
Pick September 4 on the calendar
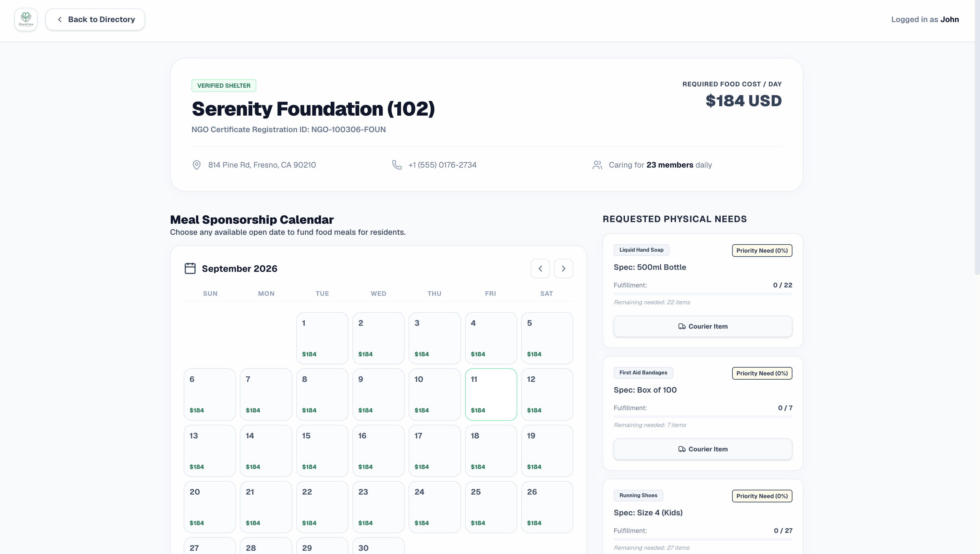pos(491,338)
